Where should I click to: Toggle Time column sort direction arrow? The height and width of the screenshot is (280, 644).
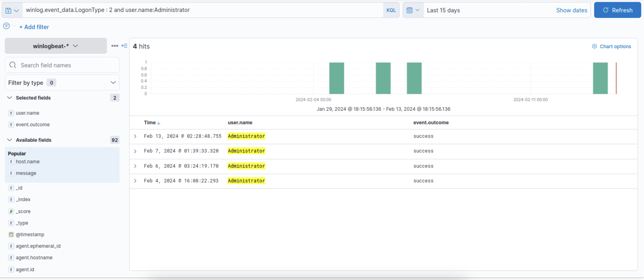159,123
